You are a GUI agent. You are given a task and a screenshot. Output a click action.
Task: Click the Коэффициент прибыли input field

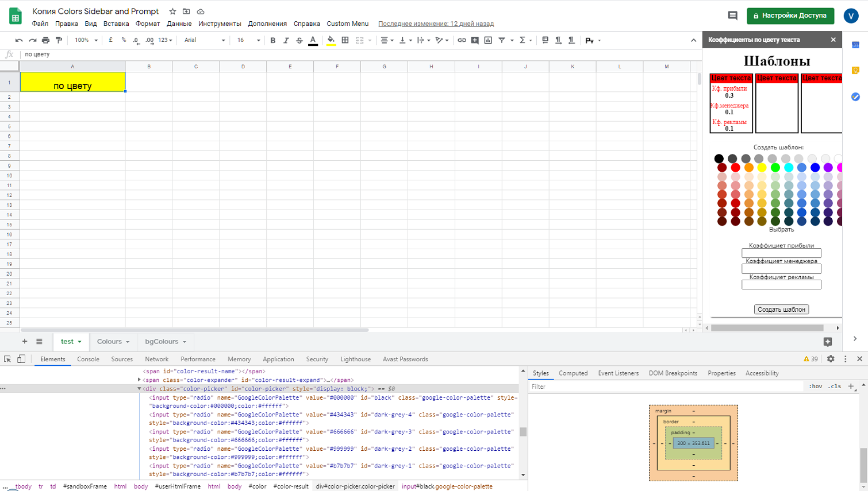coord(781,253)
